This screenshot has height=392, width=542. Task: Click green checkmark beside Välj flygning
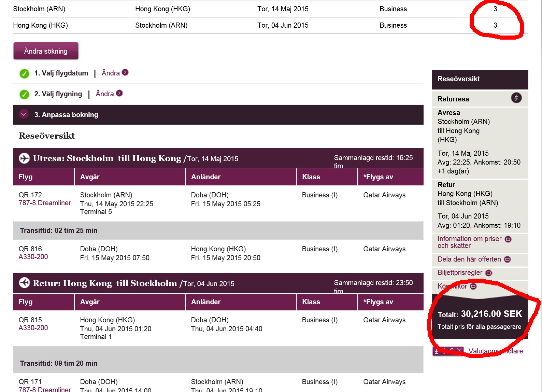click(x=24, y=94)
